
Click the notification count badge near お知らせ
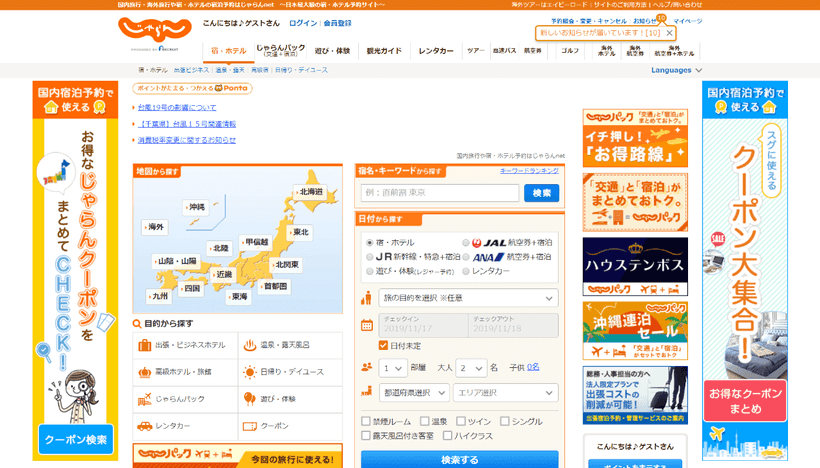[x=662, y=18]
